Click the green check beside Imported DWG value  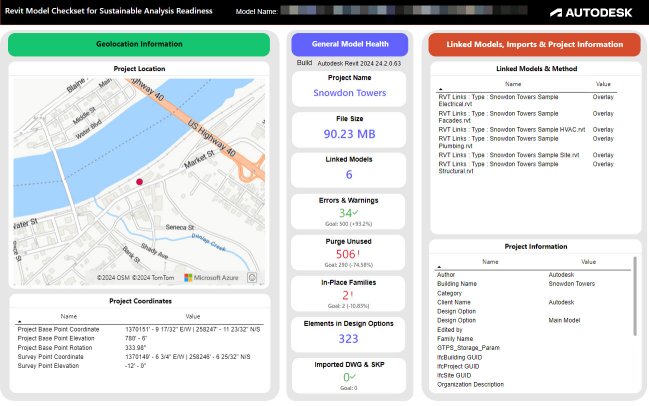point(353,377)
